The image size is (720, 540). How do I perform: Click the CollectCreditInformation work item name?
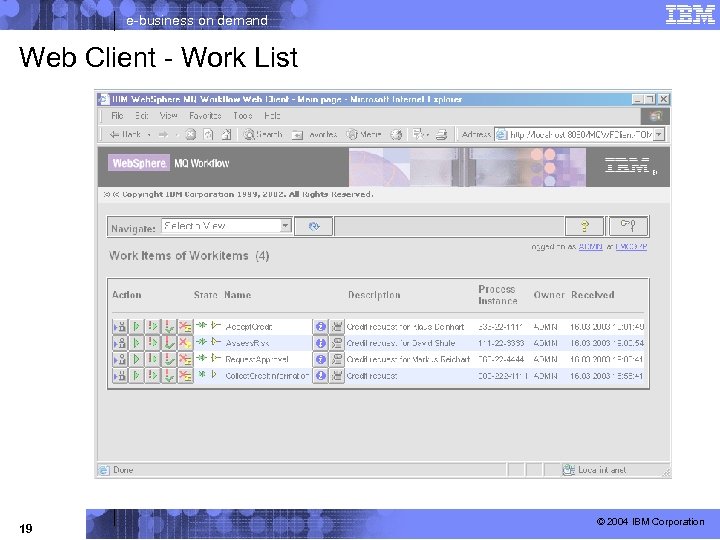click(x=267, y=376)
